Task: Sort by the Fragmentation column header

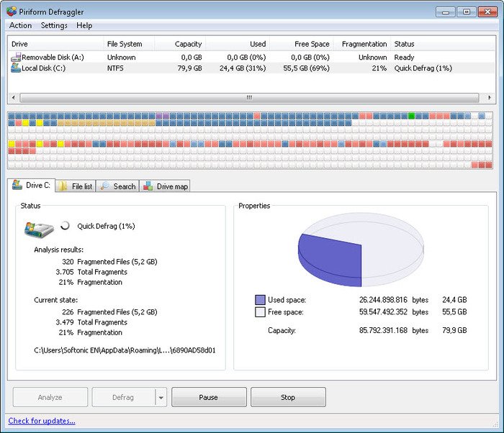Action: 362,44
